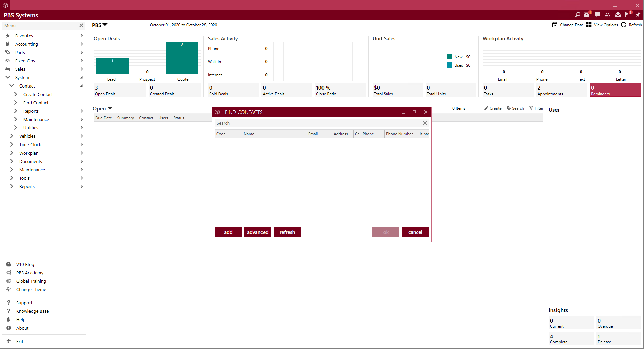Click the Lead bar in Open Deals chart
644x349 pixels.
pos(112,66)
